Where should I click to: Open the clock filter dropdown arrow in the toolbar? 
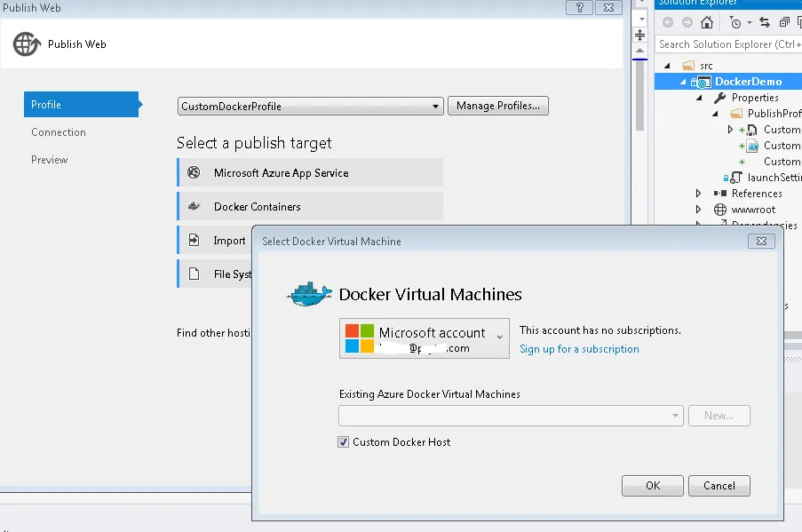point(750,22)
